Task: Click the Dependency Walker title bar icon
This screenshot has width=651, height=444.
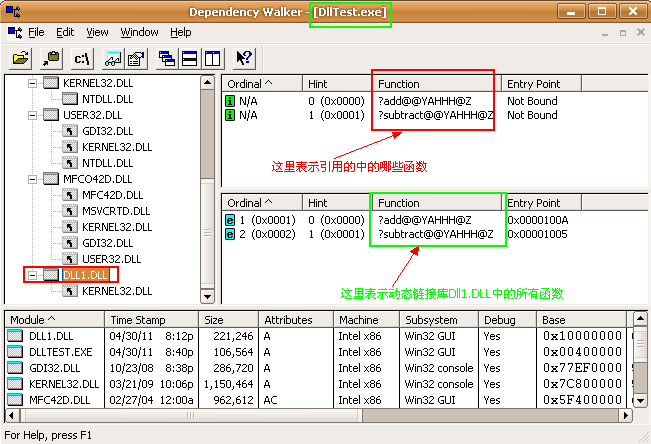Action: point(13,11)
